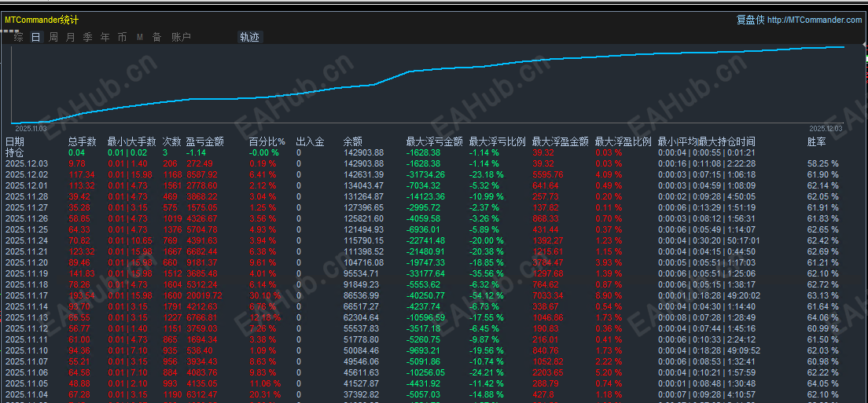Select the 2025.11.17 date row
The height and width of the screenshot is (403, 868).
[x=27, y=295]
